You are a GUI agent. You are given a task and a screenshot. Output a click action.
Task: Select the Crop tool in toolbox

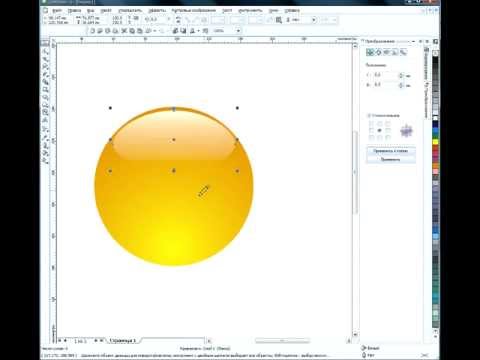[x=44, y=59]
